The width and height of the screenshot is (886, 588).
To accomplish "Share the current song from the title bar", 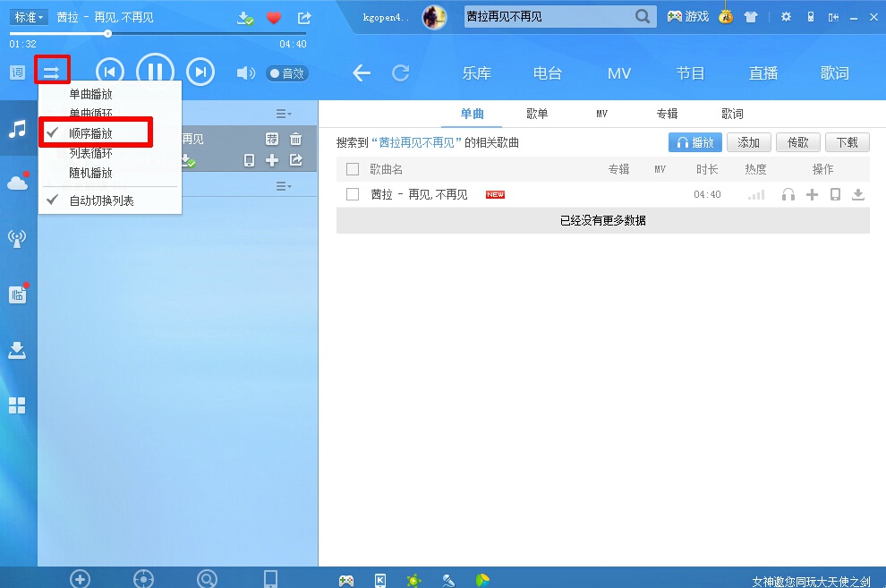I will (304, 18).
